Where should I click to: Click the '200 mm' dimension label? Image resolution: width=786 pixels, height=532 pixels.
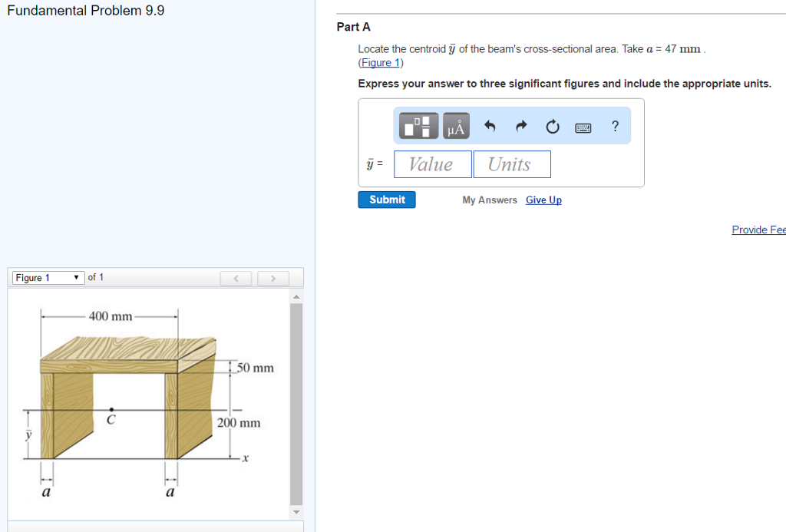239,423
